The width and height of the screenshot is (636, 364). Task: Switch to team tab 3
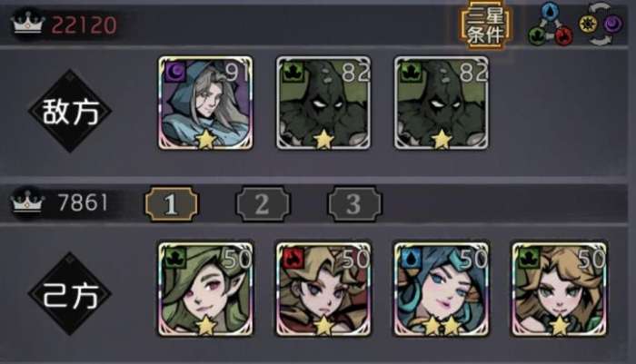[x=354, y=204]
